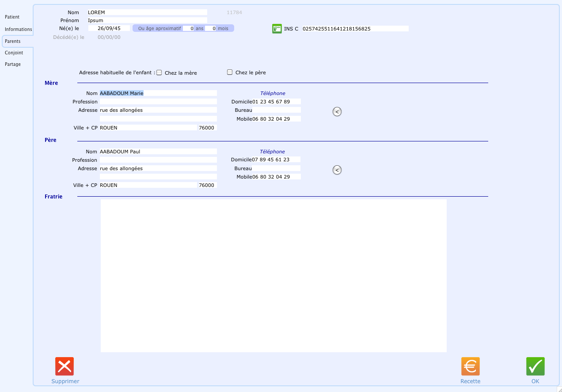Click Père Mobile phone 06 80 32 04 29
The image size is (562, 392).
coord(276,177)
